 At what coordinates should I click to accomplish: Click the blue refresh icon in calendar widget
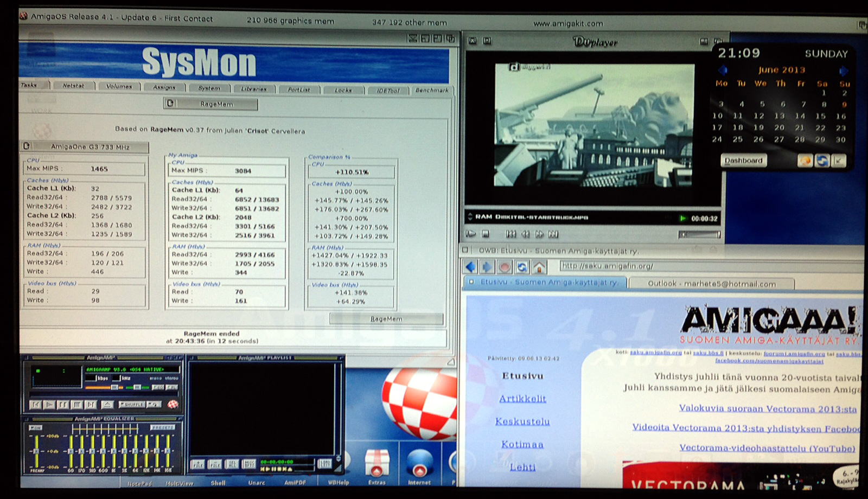(822, 161)
